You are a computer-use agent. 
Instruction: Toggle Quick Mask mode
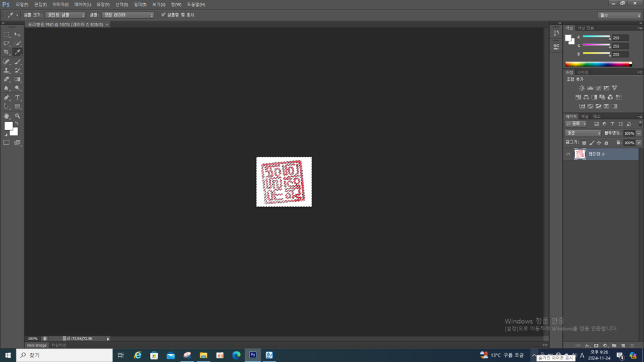[x=6, y=143]
